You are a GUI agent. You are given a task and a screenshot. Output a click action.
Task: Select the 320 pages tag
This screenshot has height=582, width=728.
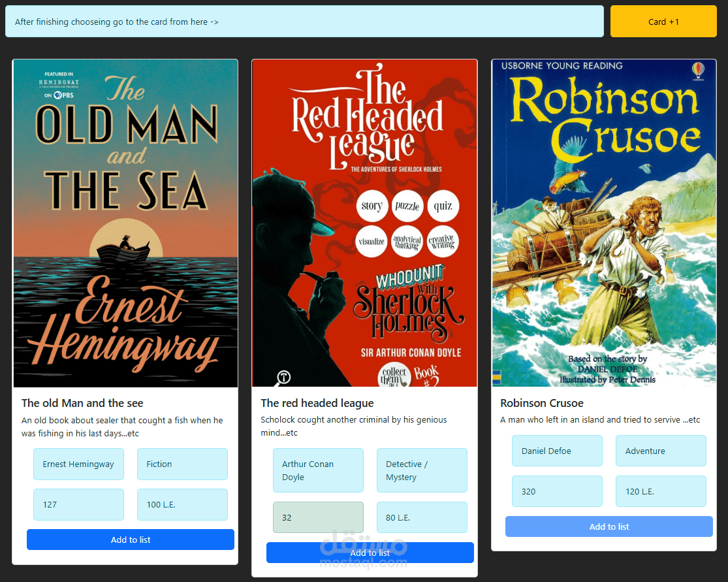click(x=557, y=491)
